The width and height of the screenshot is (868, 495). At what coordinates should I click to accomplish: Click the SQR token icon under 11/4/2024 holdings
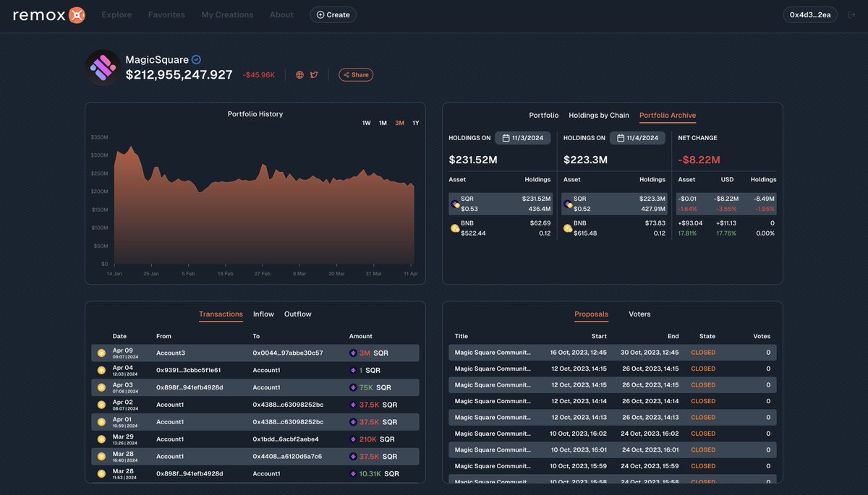tap(568, 204)
